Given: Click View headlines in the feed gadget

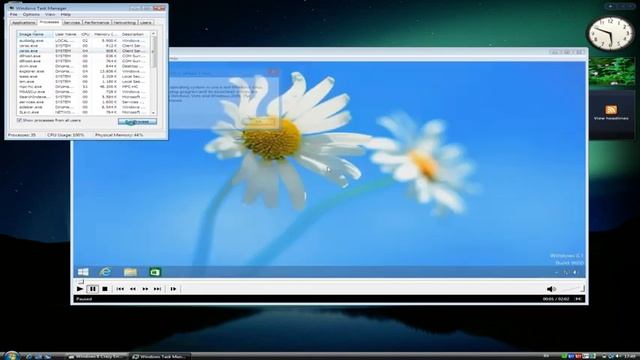Looking at the screenshot, I should pyautogui.click(x=611, y=118).
